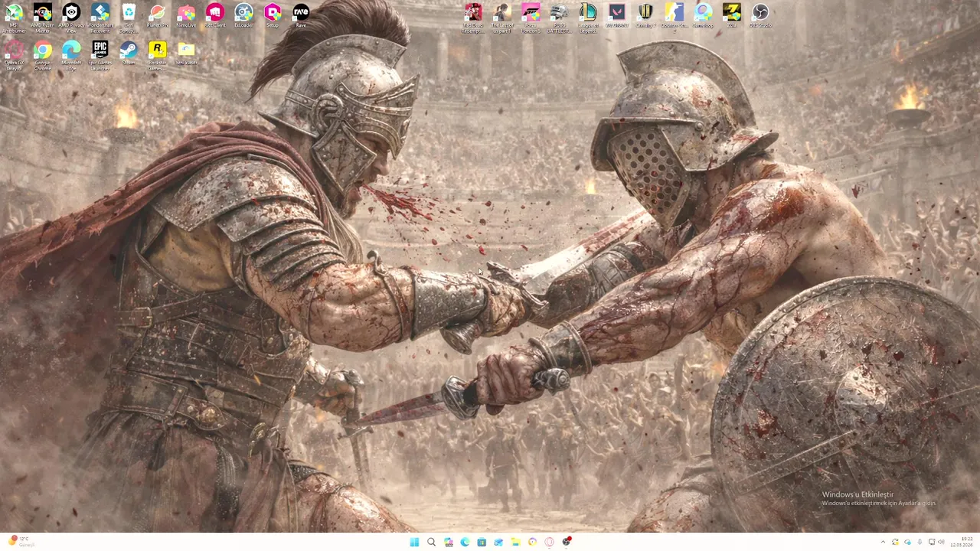Launch Epic Games Launcher shortcut
The width and height of the screenshot is (980, 551).
click(x=100, y=56)
